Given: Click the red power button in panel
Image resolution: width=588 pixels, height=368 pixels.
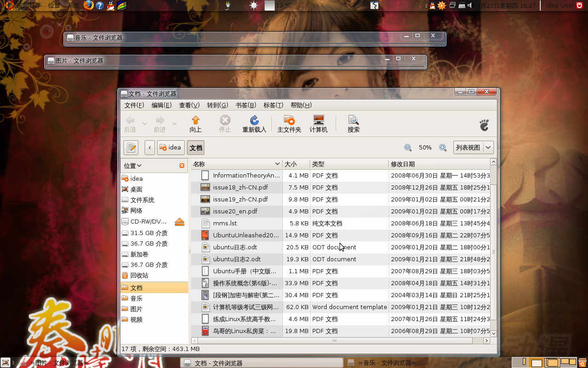Looking at the screenshot, I should (579, 6).
